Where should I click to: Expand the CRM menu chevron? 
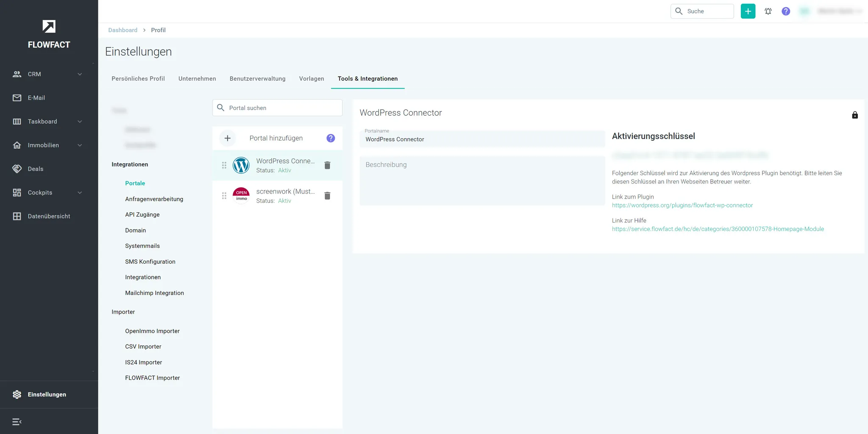click(80, 74)
